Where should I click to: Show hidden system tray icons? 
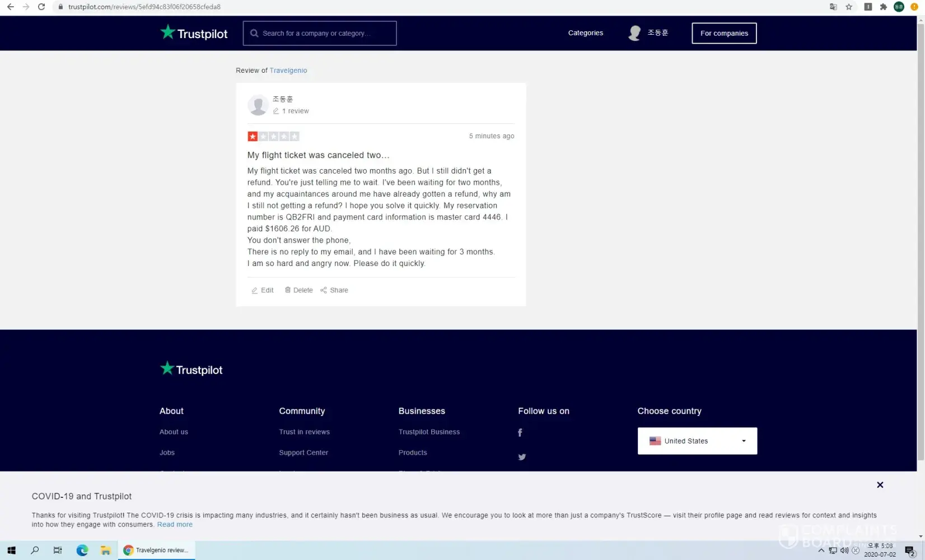coord(821,550)
